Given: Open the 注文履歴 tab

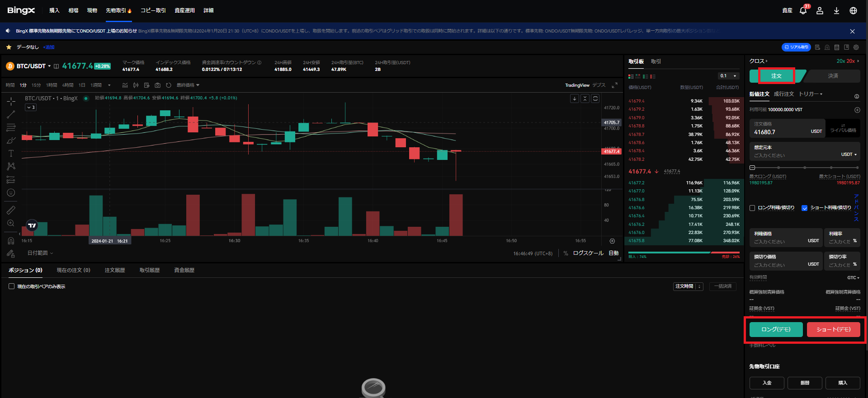Looking at the screenshot, I should click(x=115, y=270).
